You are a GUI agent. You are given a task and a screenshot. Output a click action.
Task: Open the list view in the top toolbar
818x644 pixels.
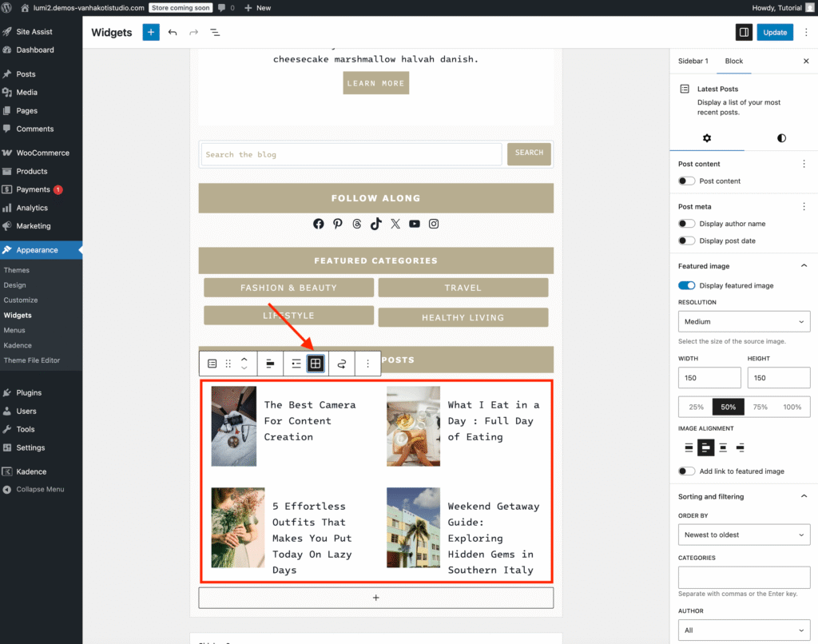(x=215, y=32)
